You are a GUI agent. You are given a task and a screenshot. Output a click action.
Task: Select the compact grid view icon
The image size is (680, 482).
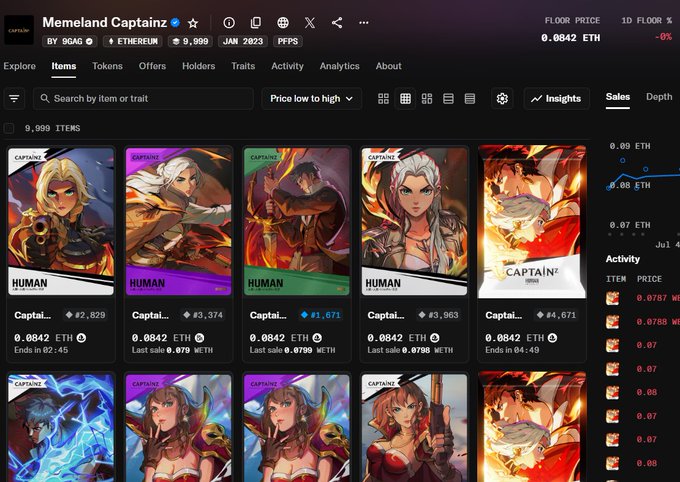tap(405, 98)
